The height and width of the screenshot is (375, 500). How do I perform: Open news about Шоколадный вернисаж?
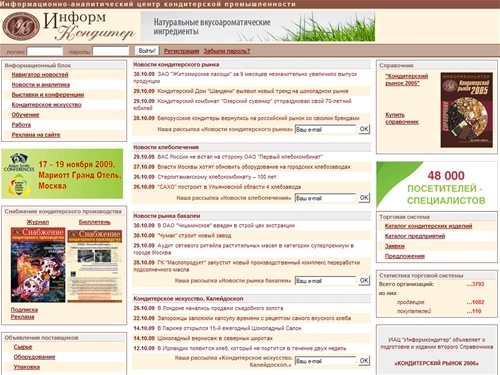[x=215, y=338]
